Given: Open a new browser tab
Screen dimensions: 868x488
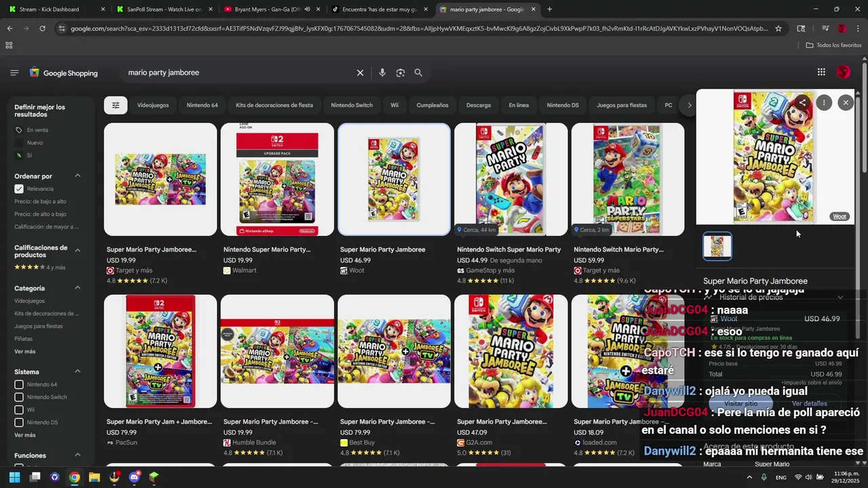Looking at the screenshot, I should click(x=549, y=9).
